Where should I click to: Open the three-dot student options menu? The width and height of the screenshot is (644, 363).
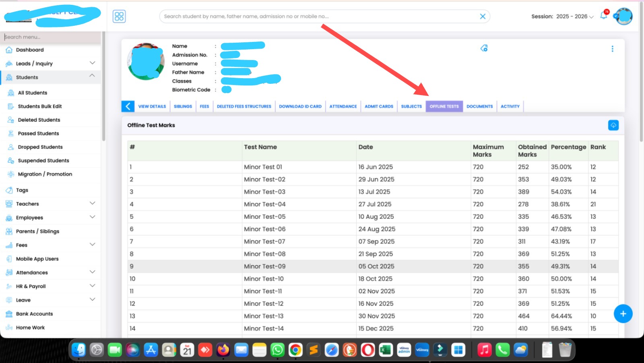(612, 49)
